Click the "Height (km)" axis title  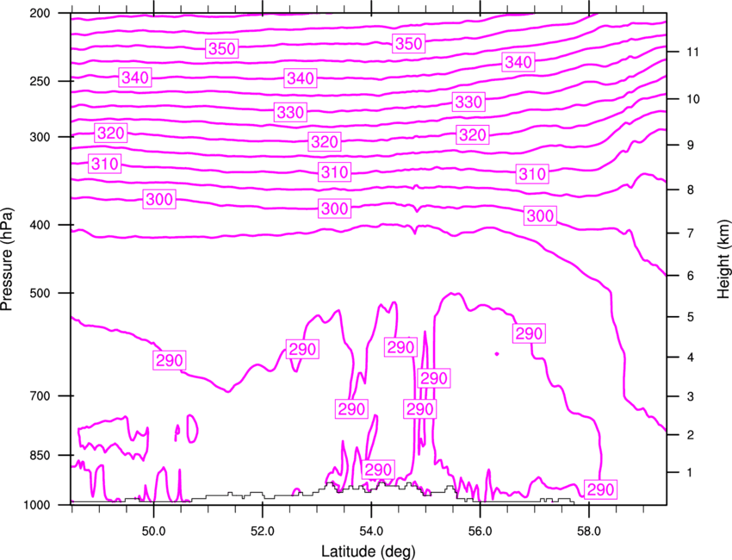(723, 258)
